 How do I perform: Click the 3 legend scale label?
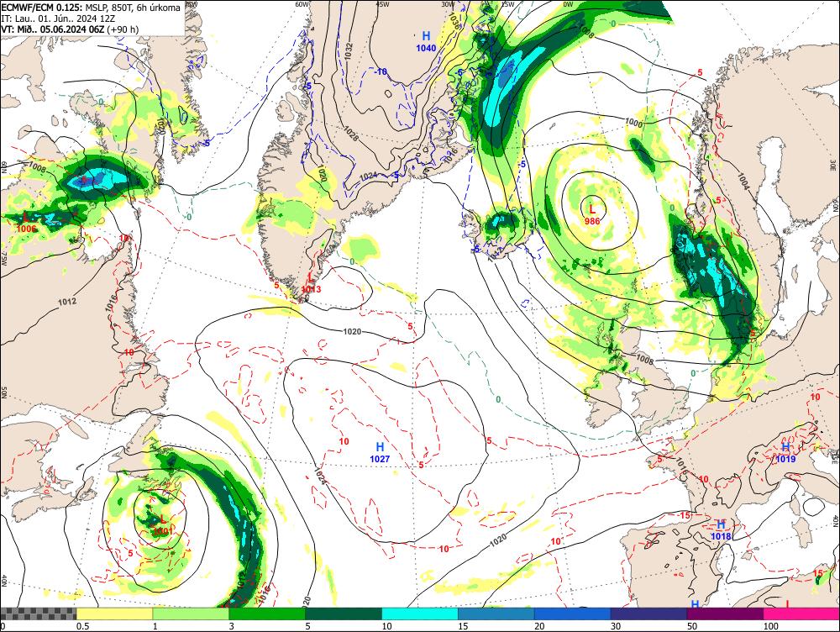point(232,626)
